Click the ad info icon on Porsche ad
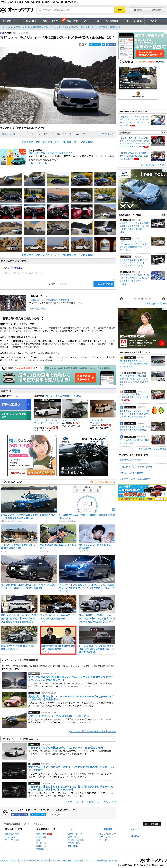The image size is (167, 868). (155, 67)
